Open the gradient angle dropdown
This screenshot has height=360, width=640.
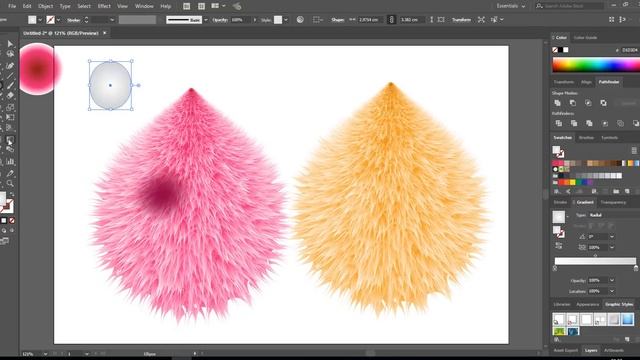611,236
